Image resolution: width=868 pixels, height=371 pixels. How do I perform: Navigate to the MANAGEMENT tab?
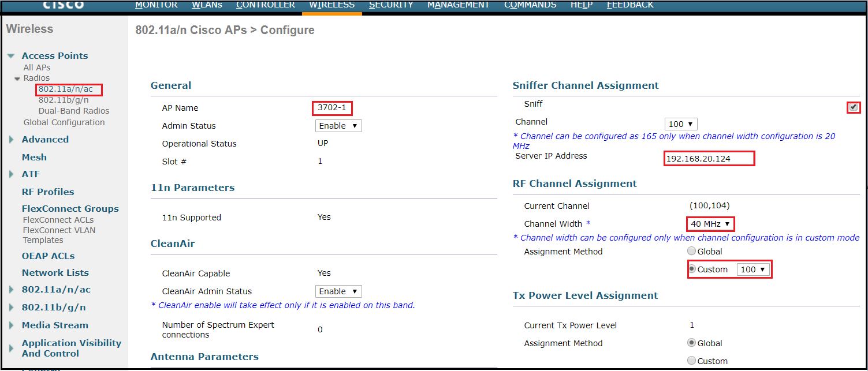pyautogui.click(x=458, y=4)
